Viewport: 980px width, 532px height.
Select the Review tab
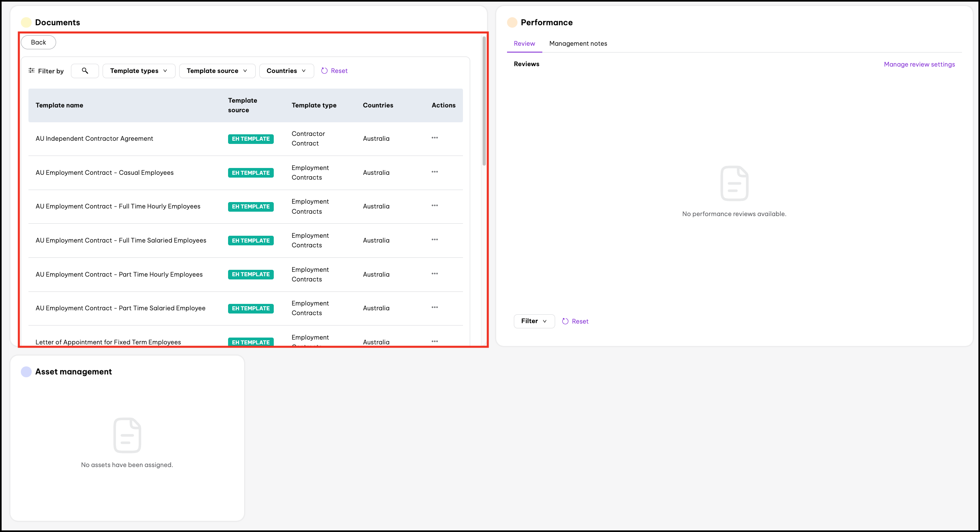point(524,43)
